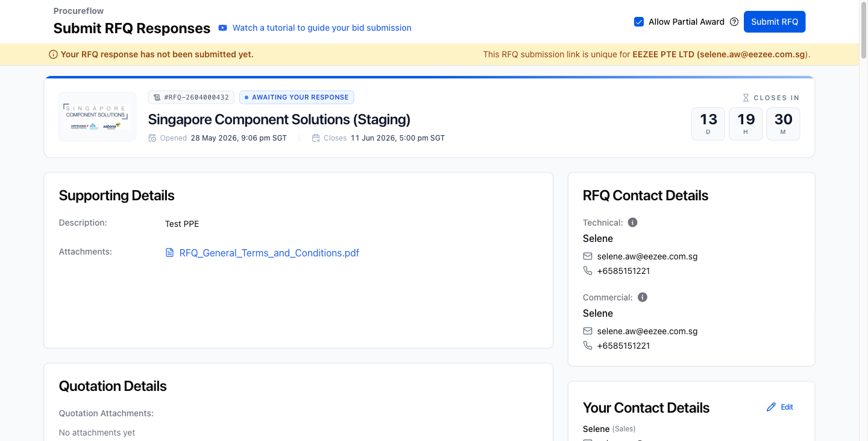Click the RFQ number document icon
This screenshot has height=441, width=868.
(157, 97)
